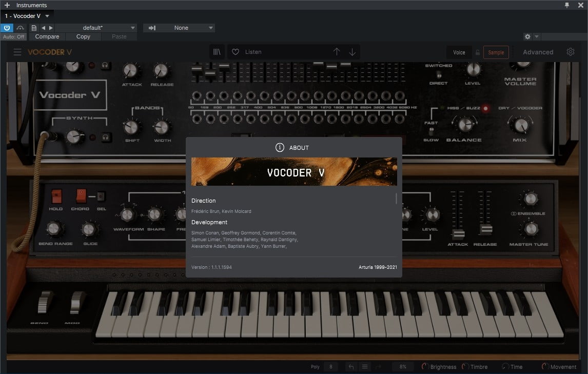Click the Paste button

[119, 37]
